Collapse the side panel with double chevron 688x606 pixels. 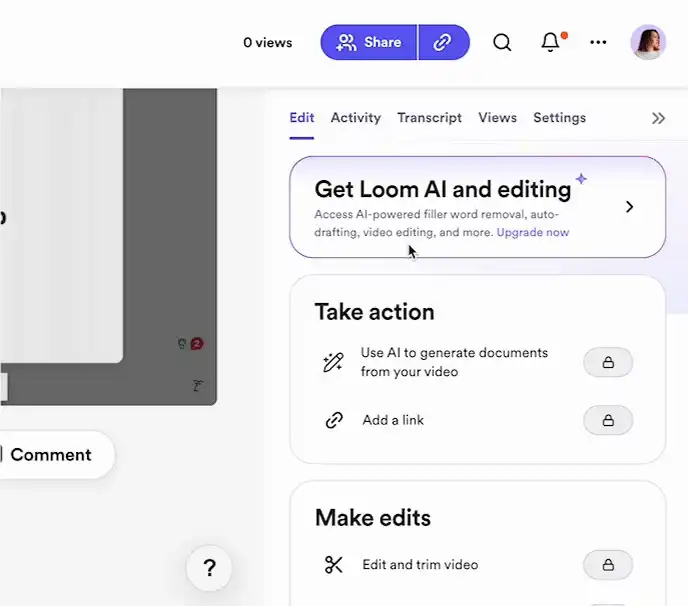658,118
